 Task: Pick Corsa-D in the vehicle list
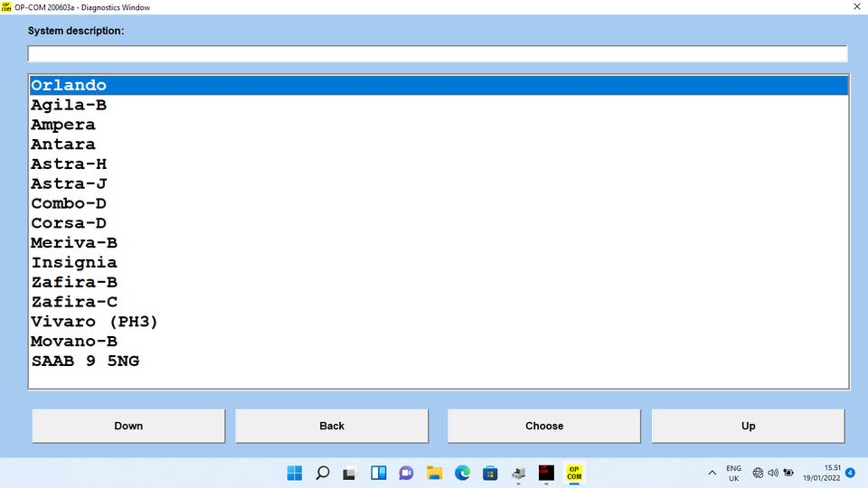(x=439, y=223)
